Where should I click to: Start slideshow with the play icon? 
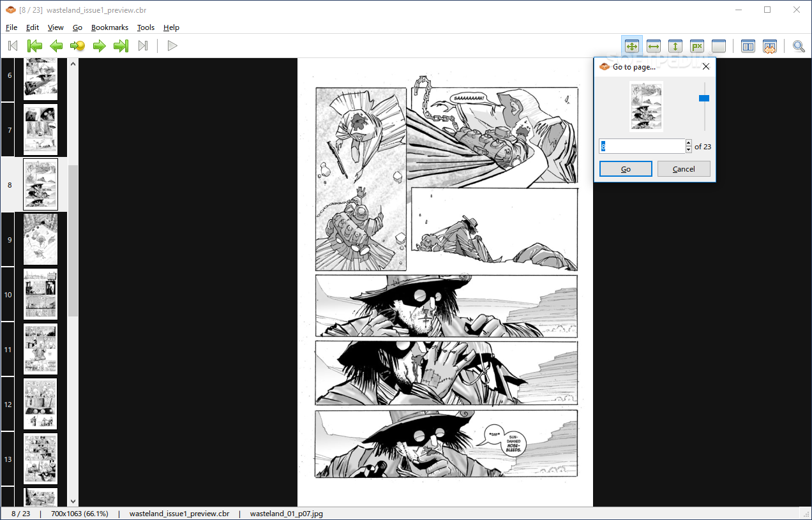(172, 46)
